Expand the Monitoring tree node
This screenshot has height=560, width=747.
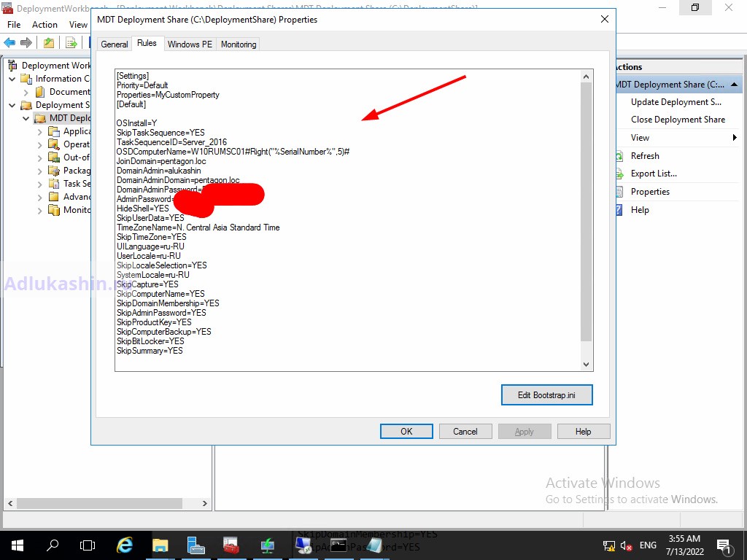[x=41, y=210]
